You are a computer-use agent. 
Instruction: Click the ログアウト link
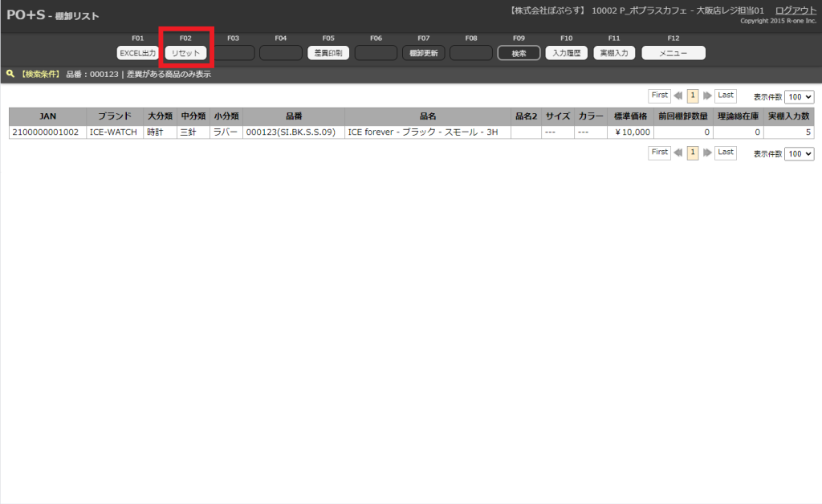[x=796, y=10]
